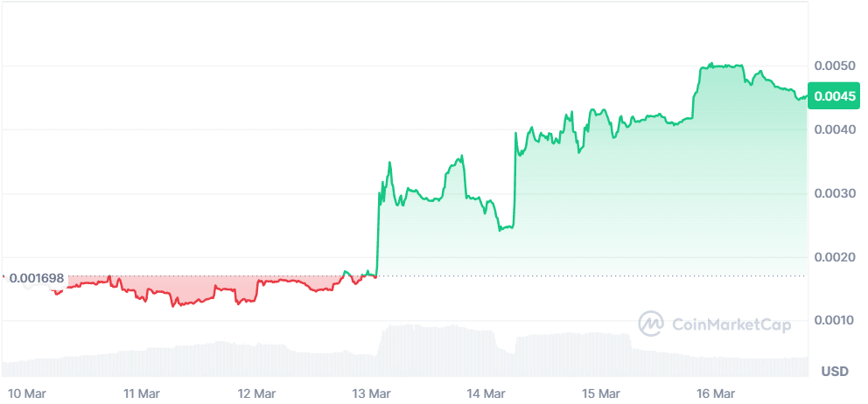Image resolution: width=868 pixels, height=404 pixels.
Task: Select the 0.001698 opening price label
Action: pos(36,278)
